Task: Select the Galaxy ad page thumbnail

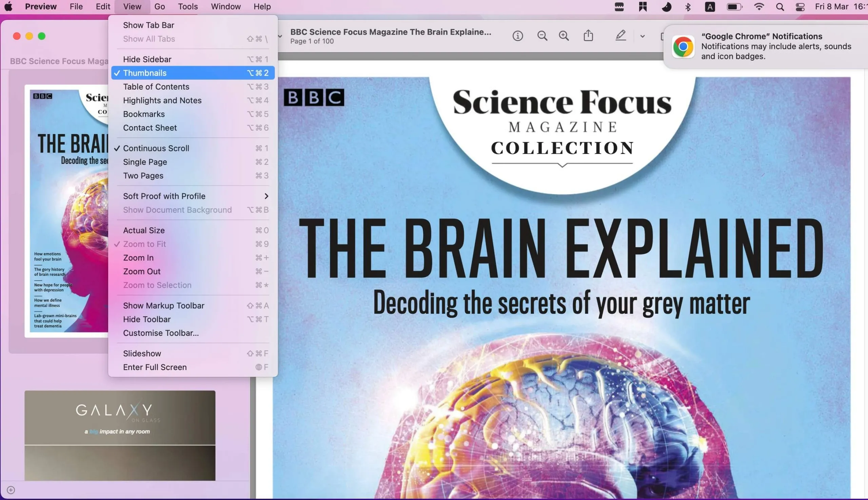Action: pyautogui.click(x=120, y=435)
